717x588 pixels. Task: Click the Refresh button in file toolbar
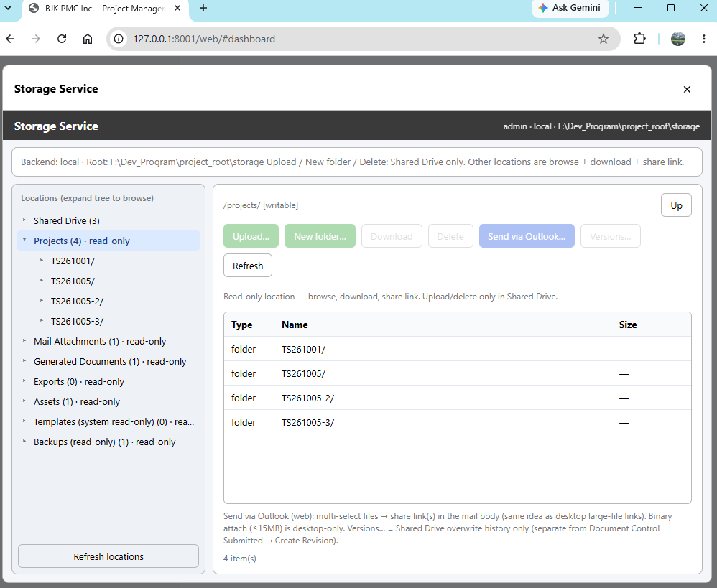pyautogui.click(x=248, y=266)
